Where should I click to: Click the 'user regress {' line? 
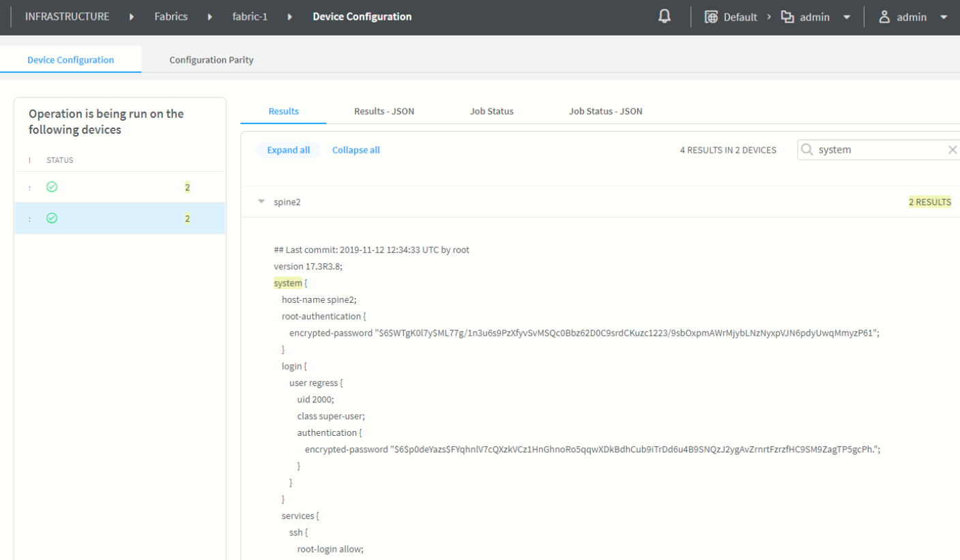coord(317,383)
